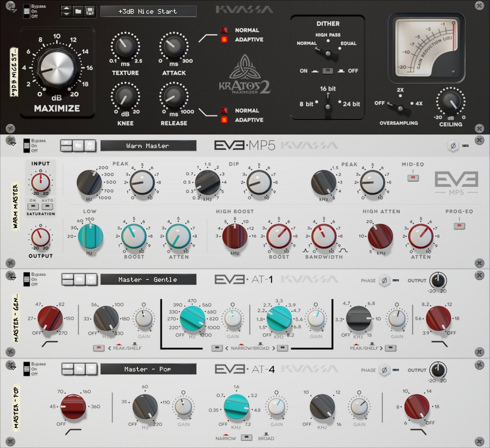Toggle the dither ON/OFF switch
490x448 pixels.
[x=328, y=71]
